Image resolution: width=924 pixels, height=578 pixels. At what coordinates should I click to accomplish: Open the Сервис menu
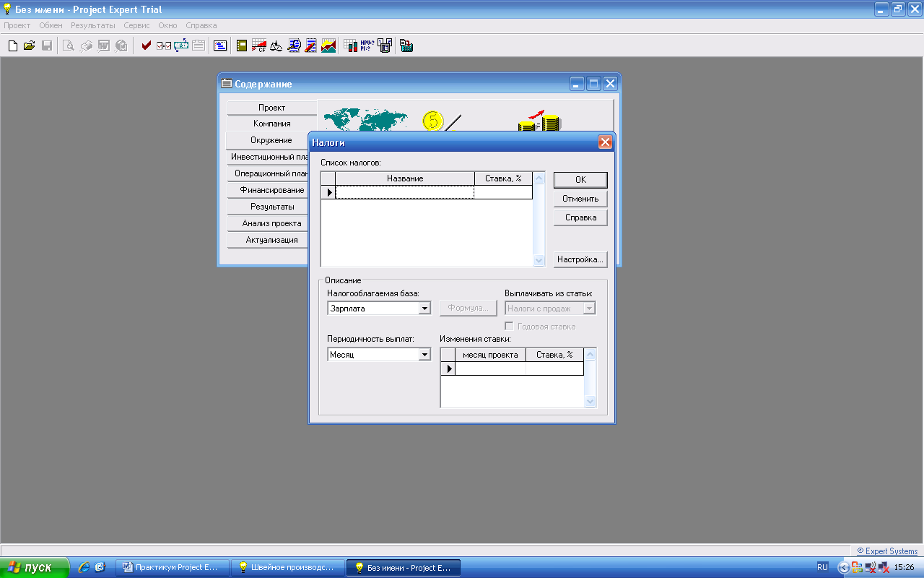(136, 25)
